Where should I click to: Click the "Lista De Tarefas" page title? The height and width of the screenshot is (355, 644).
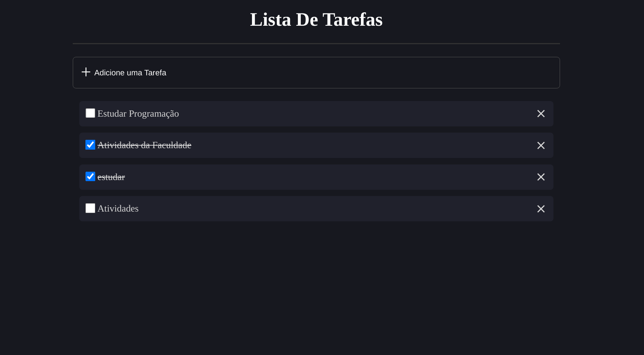[316, 19]
